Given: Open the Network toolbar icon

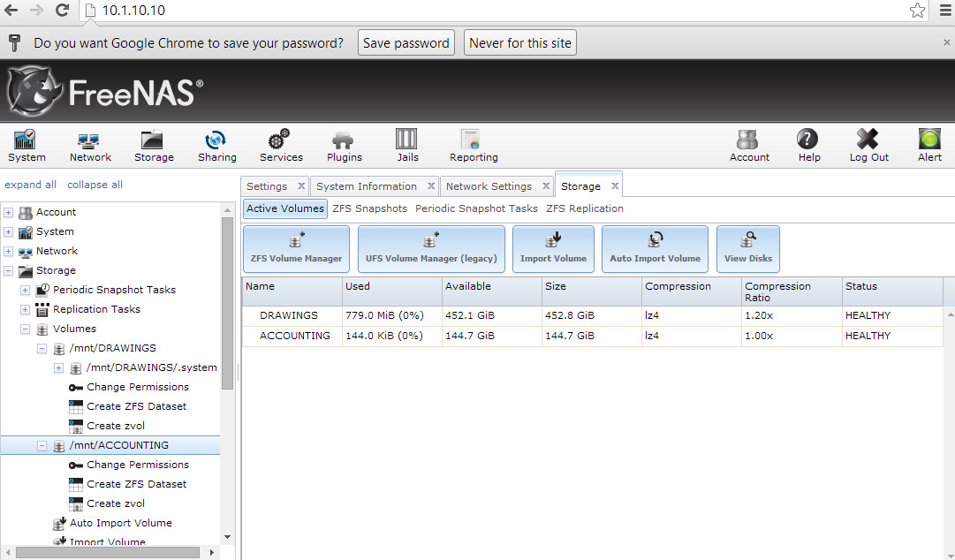Looking at the screenshot, I should pyautogui.click(x=90, y=146).
